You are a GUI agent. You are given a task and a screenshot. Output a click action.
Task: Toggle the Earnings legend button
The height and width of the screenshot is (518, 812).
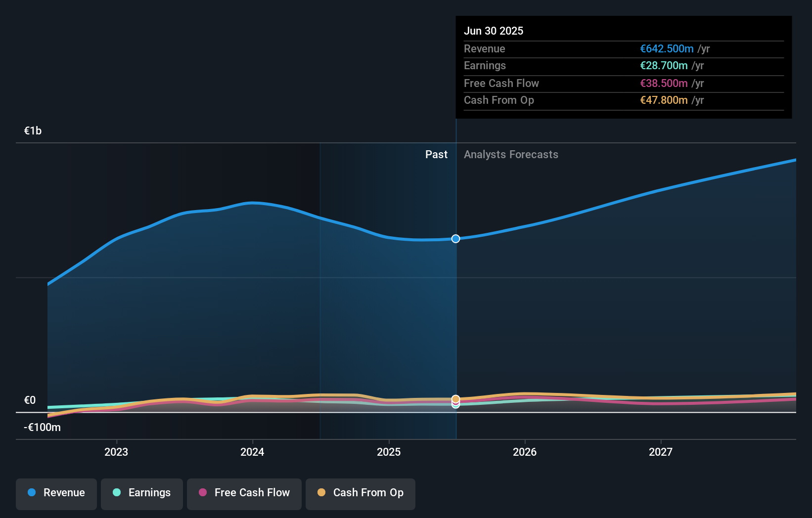click(x=142, y=494)
